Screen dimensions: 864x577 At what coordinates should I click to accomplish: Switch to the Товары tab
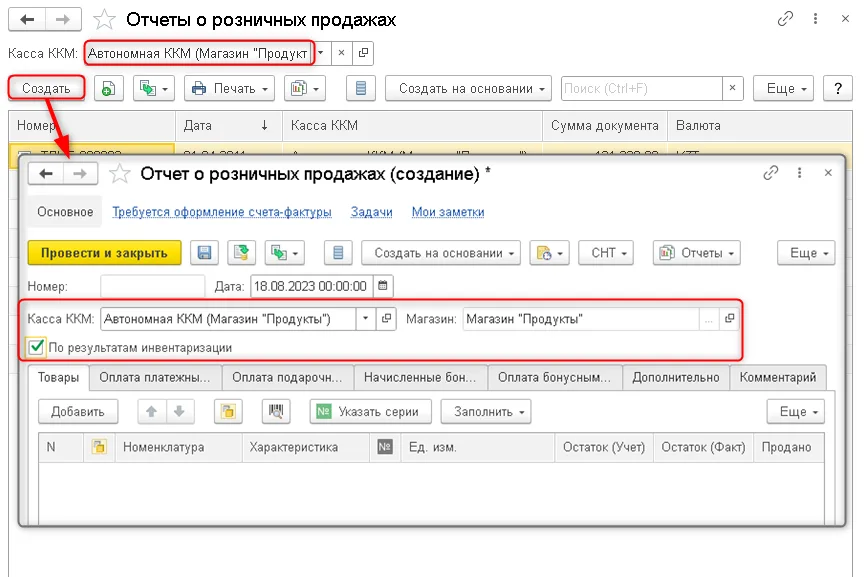click(x=58, y=378)
